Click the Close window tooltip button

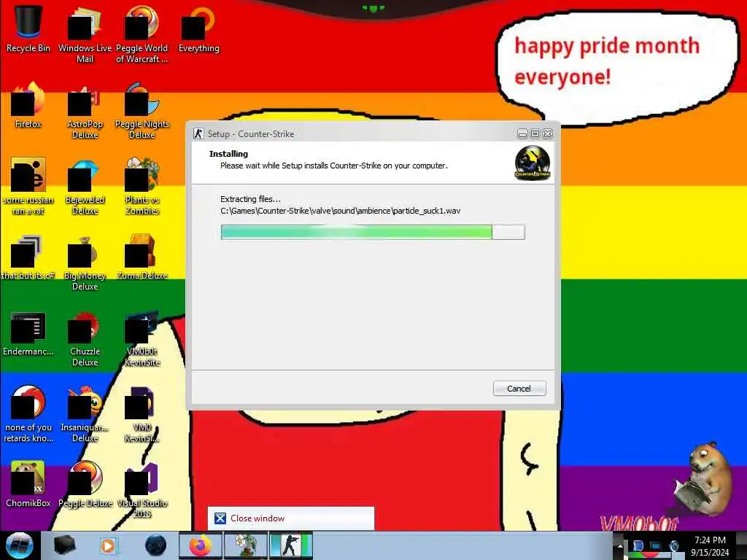(290, 518)
